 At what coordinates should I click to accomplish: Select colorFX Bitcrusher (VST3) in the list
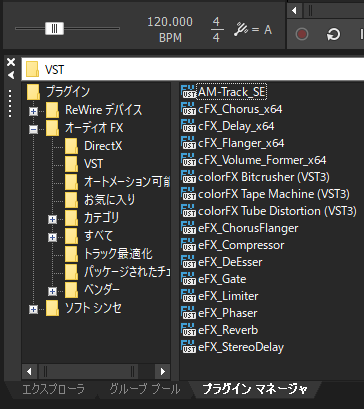coord(264,177)
